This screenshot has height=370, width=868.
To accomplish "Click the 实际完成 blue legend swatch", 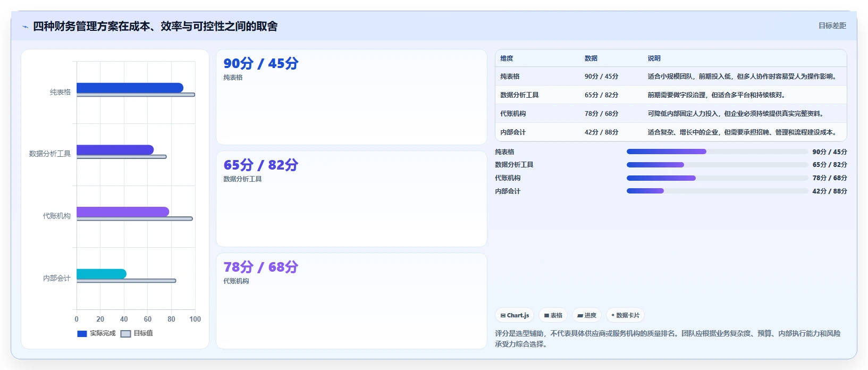I will coord(82,334).
